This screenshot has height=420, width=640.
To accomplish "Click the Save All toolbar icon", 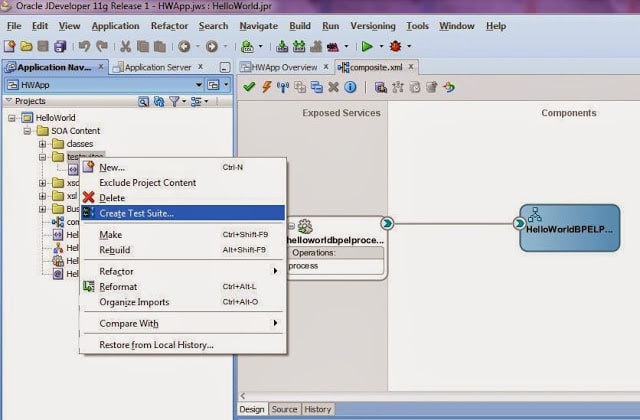I will coord(60,46).
